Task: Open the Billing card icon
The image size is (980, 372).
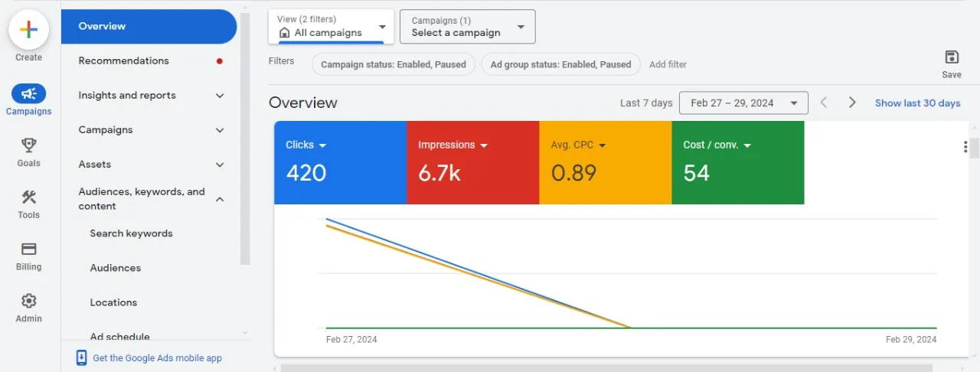Action: coord(29,249)
